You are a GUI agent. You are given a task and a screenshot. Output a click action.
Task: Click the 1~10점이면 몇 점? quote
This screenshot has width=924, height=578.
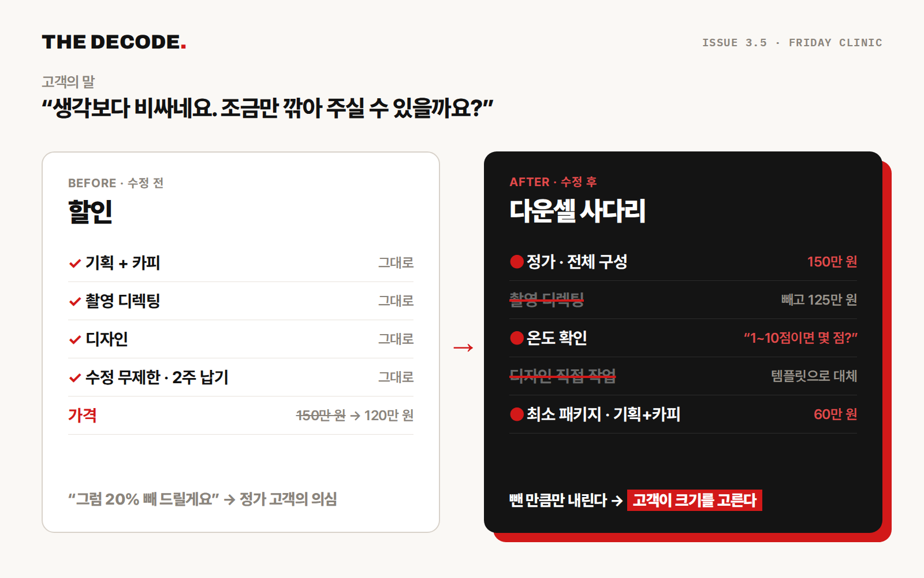point(800,338)
